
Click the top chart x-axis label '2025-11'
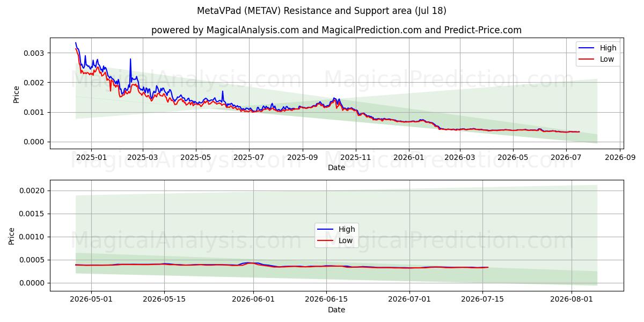356,158
